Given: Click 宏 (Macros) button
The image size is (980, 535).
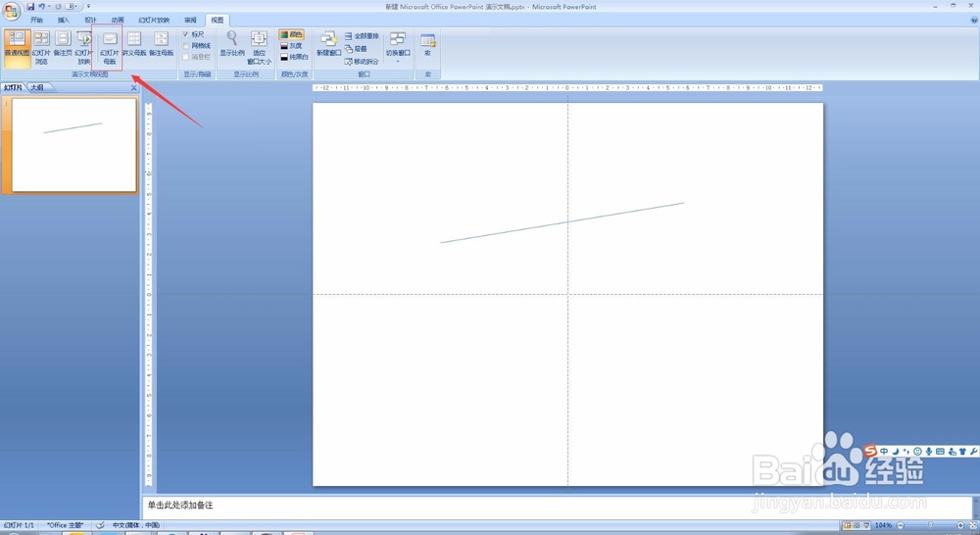Looking at the screenshot, I should pos(427,44).
